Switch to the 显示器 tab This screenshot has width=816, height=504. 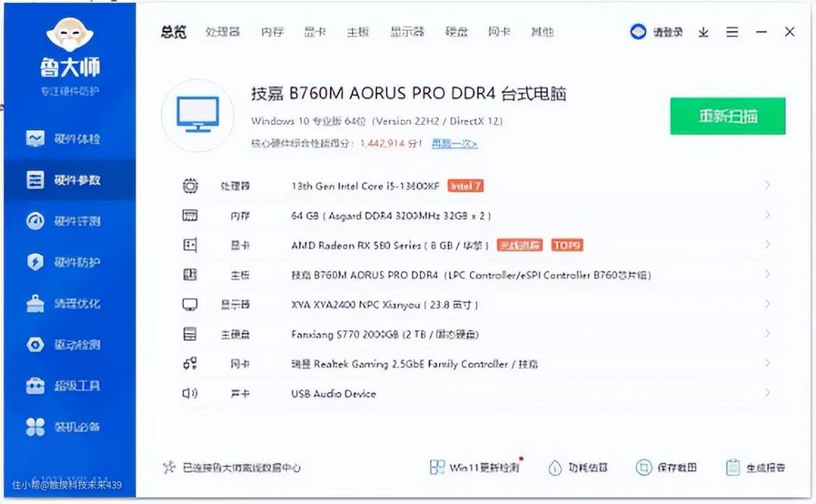coord(407,32)
